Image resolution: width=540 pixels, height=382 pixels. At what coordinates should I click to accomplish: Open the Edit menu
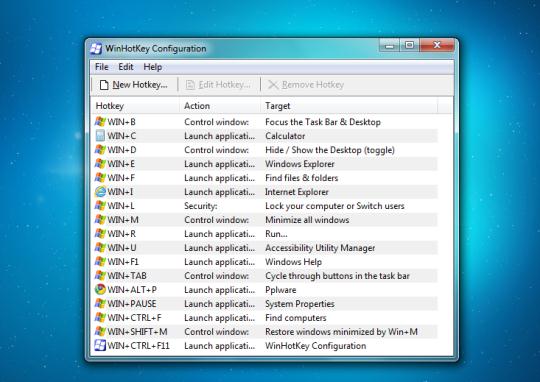point(126,67)
